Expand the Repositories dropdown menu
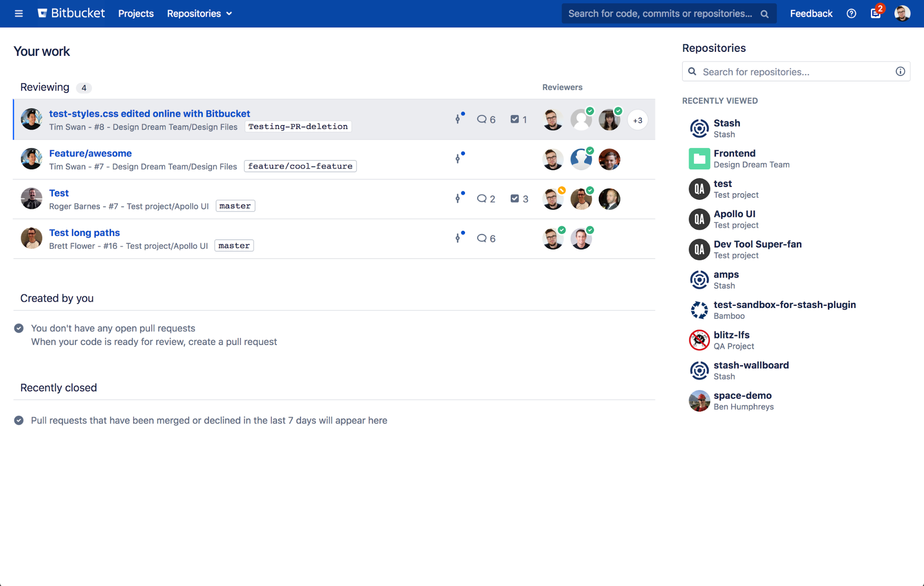 pos(199,13)
